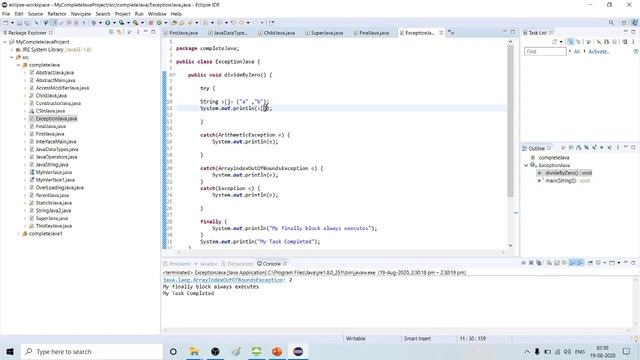Click the Open Perspective icon in the top right

coord(624,22)
